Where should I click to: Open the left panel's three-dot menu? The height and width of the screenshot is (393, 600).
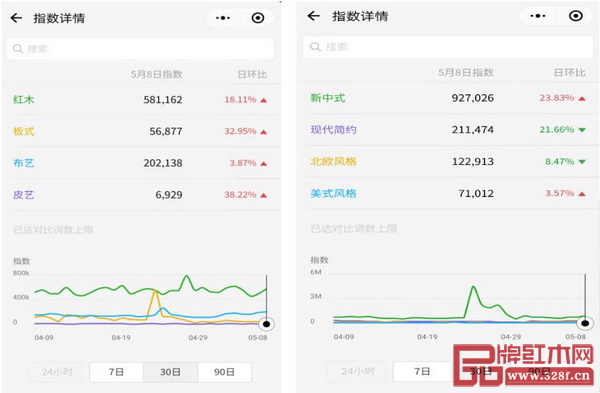pos(223,18)
